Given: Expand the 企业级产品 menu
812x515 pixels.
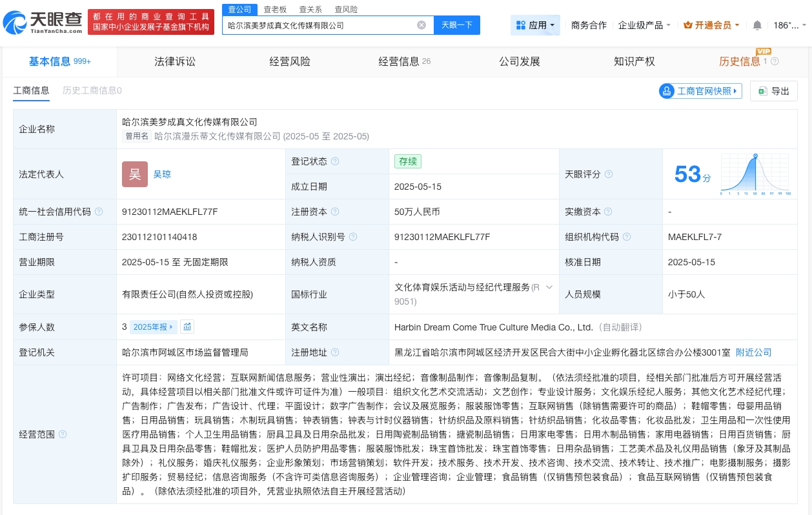Looking at the screenshot, I should coord(644,25).
